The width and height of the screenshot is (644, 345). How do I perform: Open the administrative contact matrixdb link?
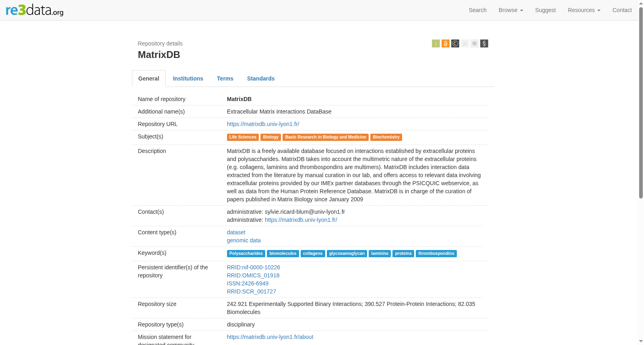(x=301, y=220)
